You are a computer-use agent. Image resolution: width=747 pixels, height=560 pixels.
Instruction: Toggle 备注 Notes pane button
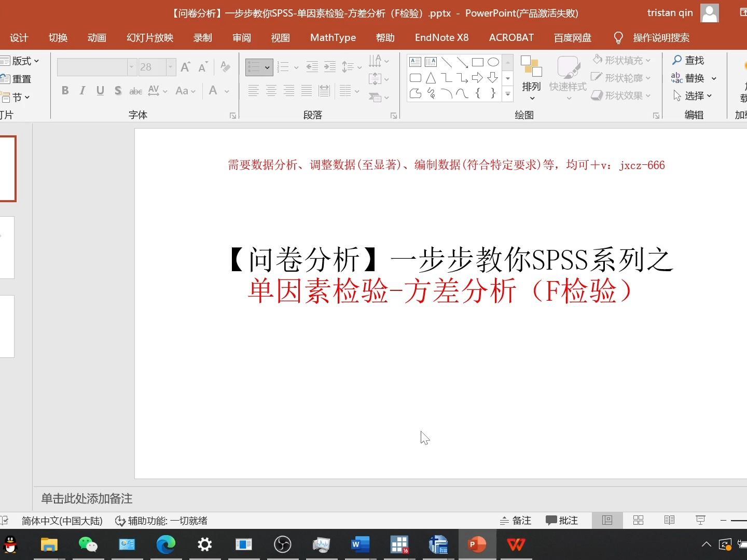click(x=516, y=520)
